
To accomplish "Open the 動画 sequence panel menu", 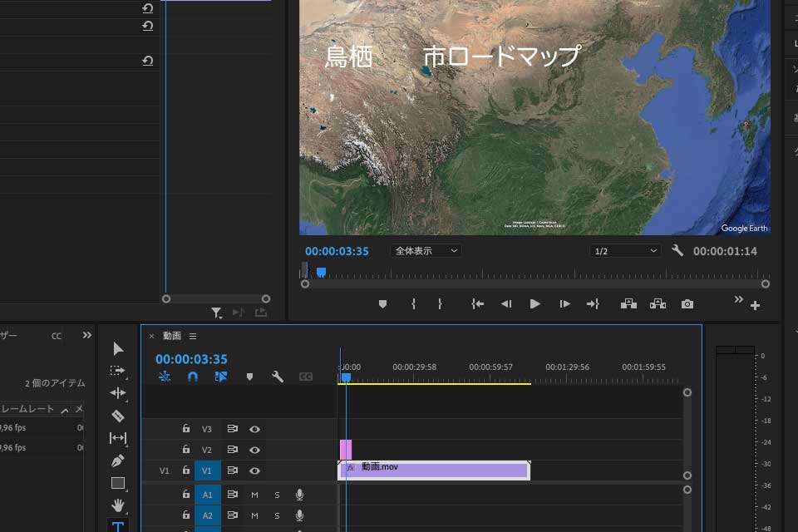I will [193, 337].
